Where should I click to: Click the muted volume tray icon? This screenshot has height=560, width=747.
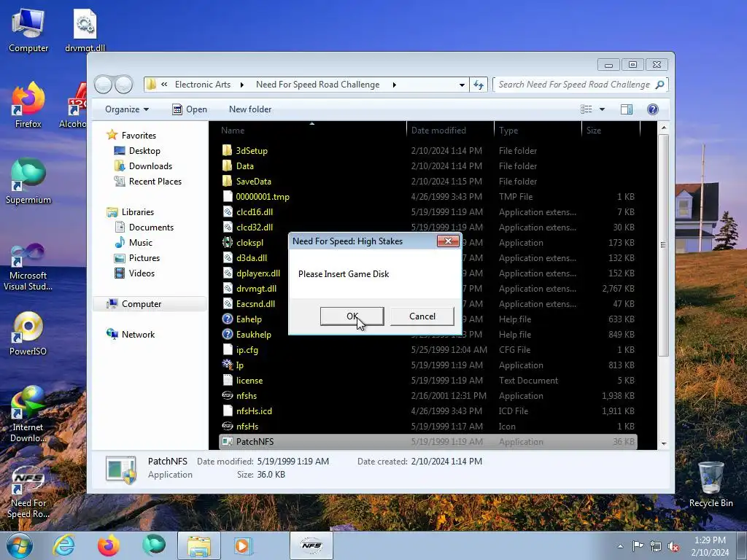pos(673,546)
